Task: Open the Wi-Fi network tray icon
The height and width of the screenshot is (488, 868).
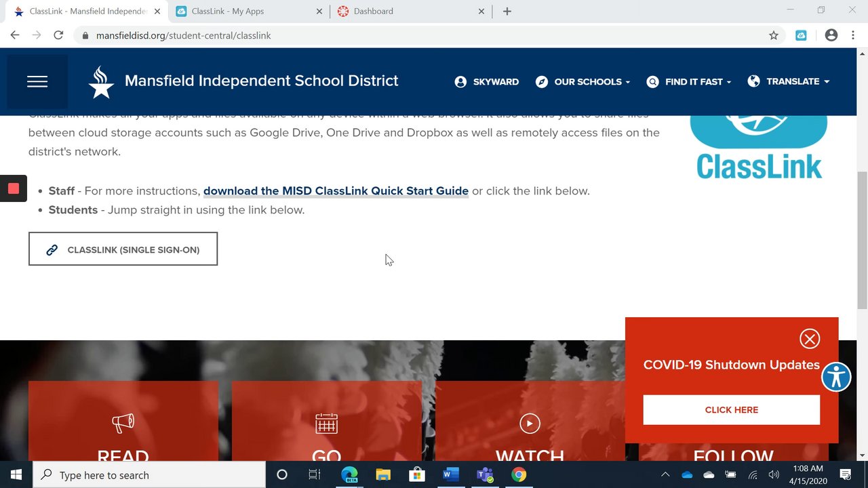Action: pos(753,475)
